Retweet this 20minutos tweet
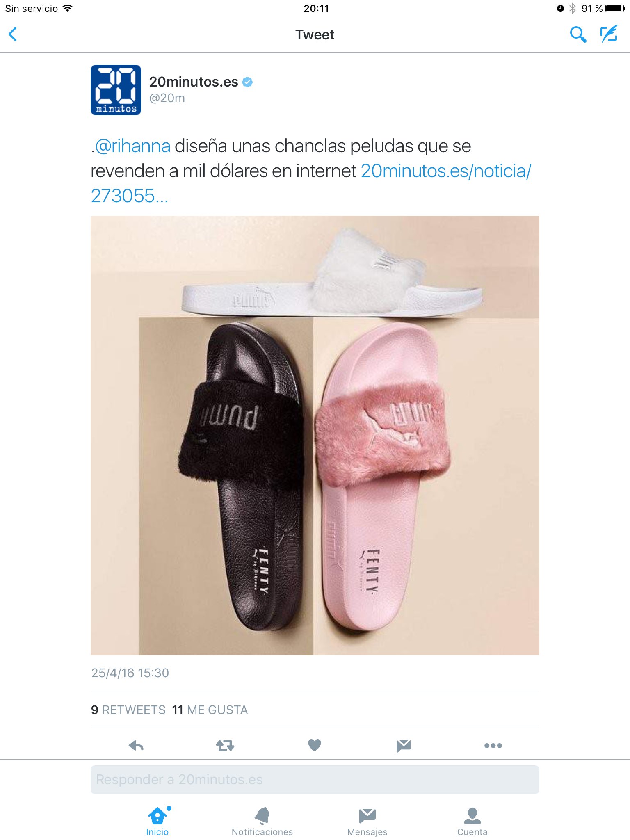Viewport: 630px width, 840px height. (225, 745)
